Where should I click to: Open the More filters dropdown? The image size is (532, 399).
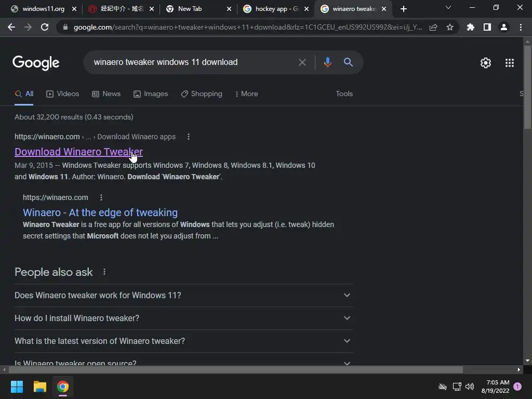(246, 94)
